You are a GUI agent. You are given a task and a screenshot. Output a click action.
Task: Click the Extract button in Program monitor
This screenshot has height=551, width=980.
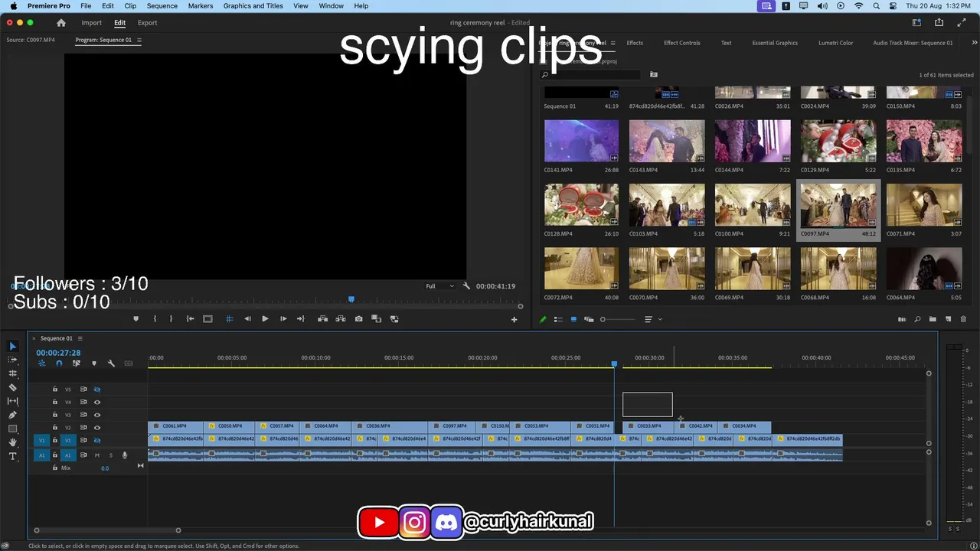point(341,319)
